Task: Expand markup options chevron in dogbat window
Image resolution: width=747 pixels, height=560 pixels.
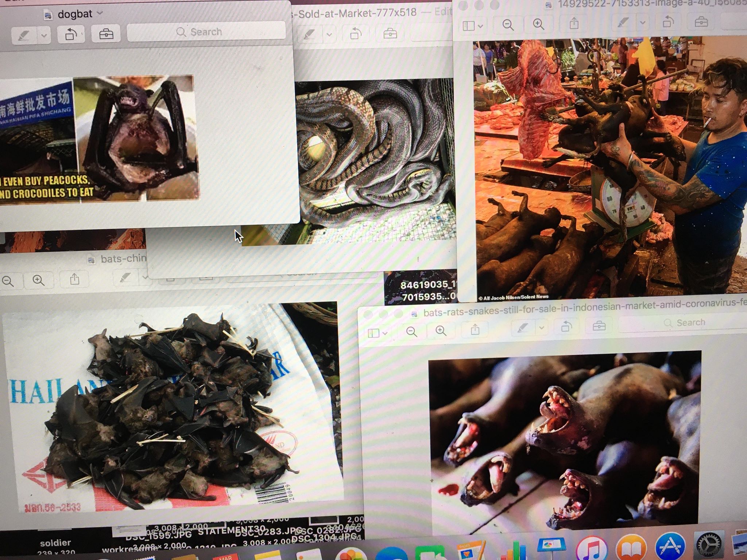Action: pyautogui.click(x=44, y=35)
